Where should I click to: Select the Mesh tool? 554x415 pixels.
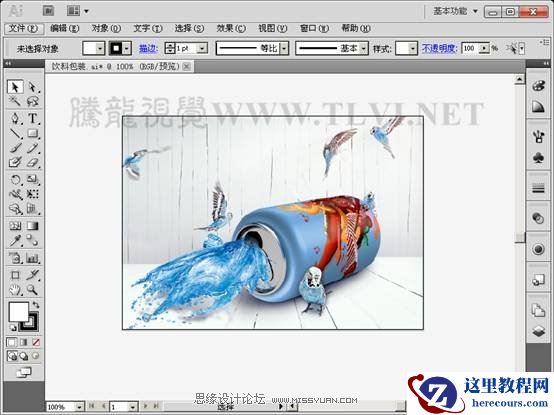pos(15,226)
